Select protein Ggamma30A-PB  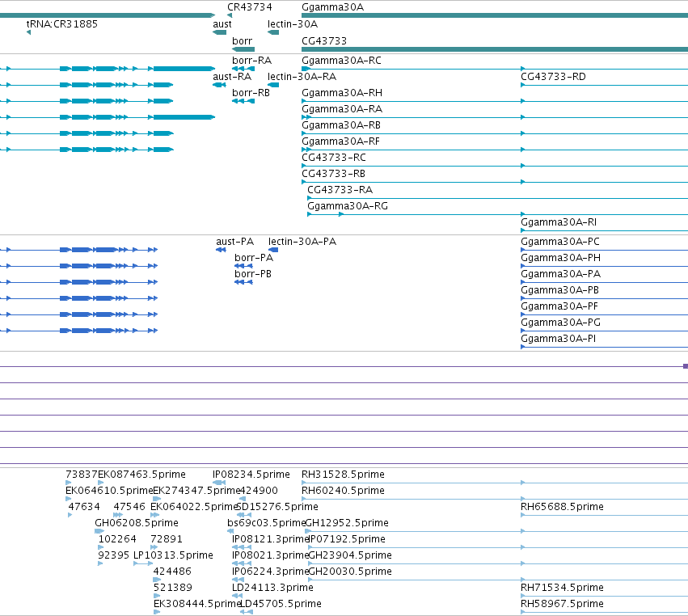(560, 290)
